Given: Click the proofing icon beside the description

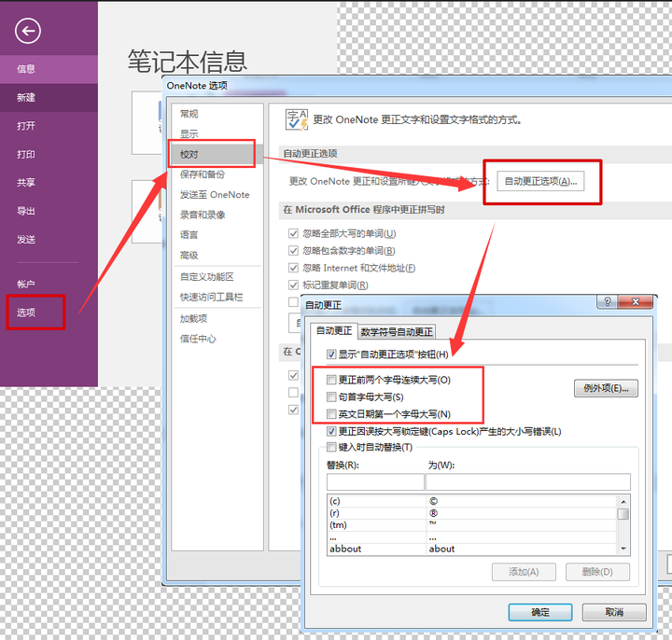Looking at the screenshot, I should [297, 120].
